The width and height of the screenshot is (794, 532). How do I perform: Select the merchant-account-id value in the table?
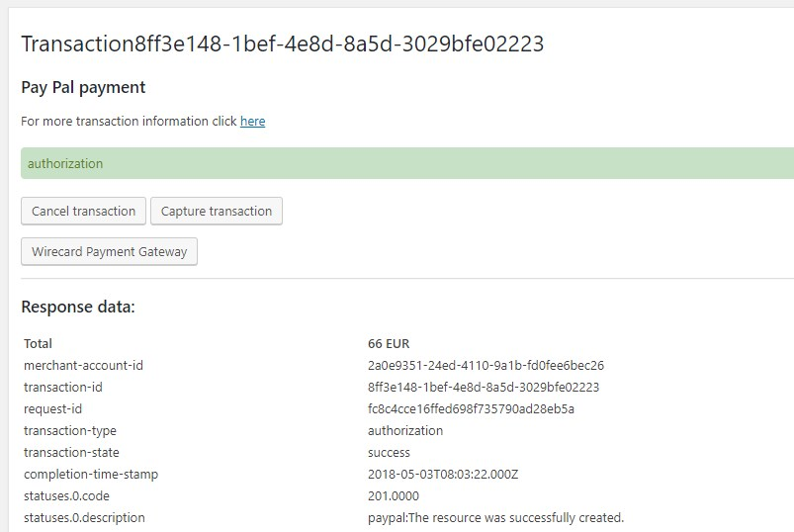pyautogui.click(x=485, y=365)
